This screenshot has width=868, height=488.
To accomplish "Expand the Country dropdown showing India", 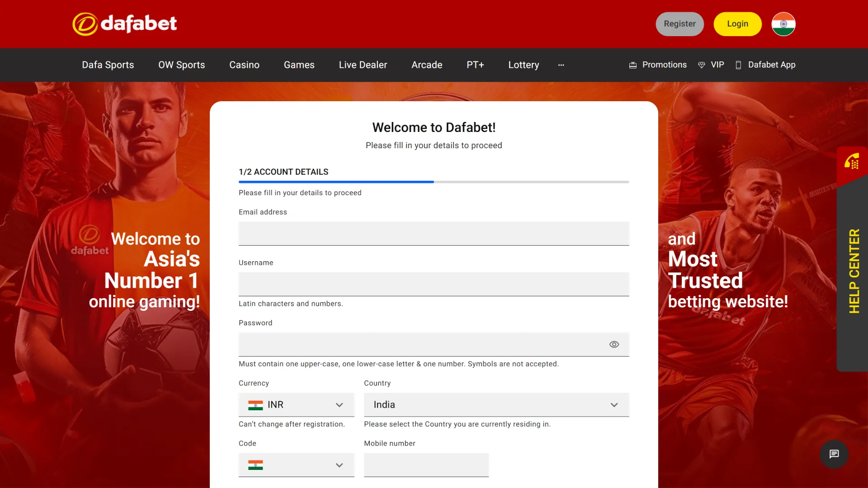I will coord(496,405).
